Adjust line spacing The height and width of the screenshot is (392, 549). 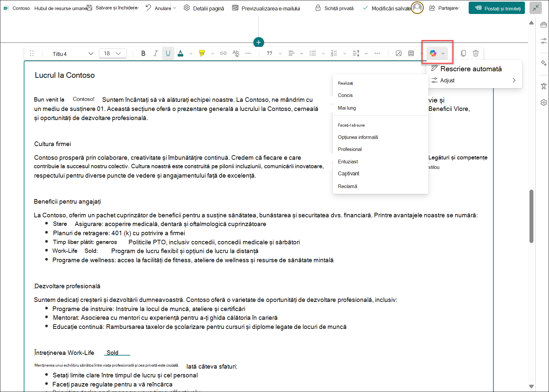tap(356, 53)
